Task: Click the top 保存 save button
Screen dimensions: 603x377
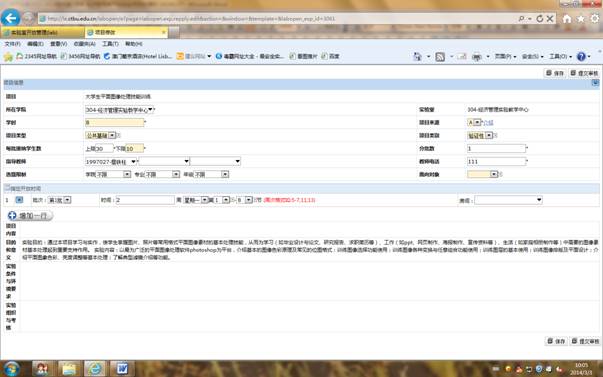Action: [555, 73]
